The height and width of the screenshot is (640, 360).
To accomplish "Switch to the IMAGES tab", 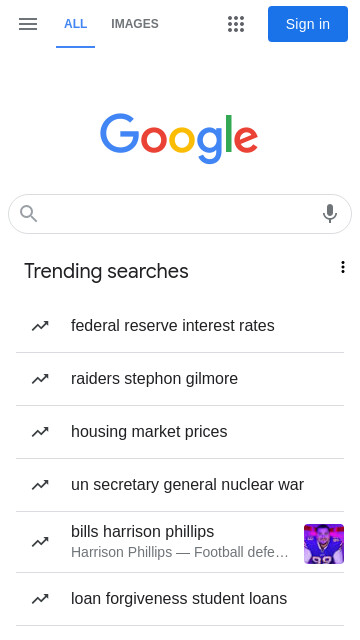I will click(135, 24).
